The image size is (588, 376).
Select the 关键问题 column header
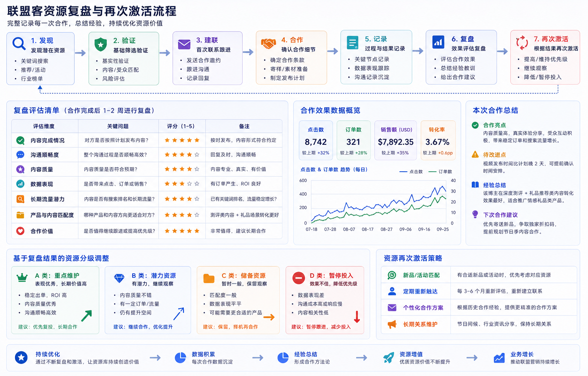click(x=118, y=126)
